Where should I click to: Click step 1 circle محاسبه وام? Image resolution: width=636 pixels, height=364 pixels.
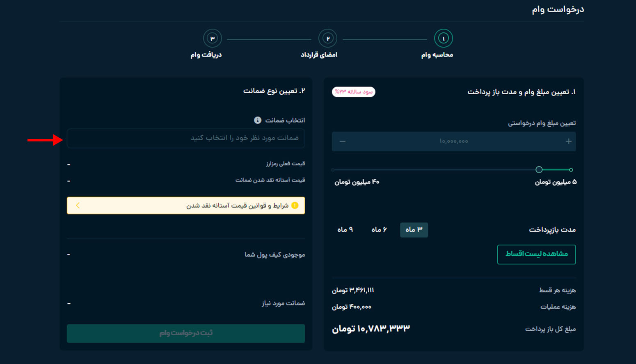(443, 39)
